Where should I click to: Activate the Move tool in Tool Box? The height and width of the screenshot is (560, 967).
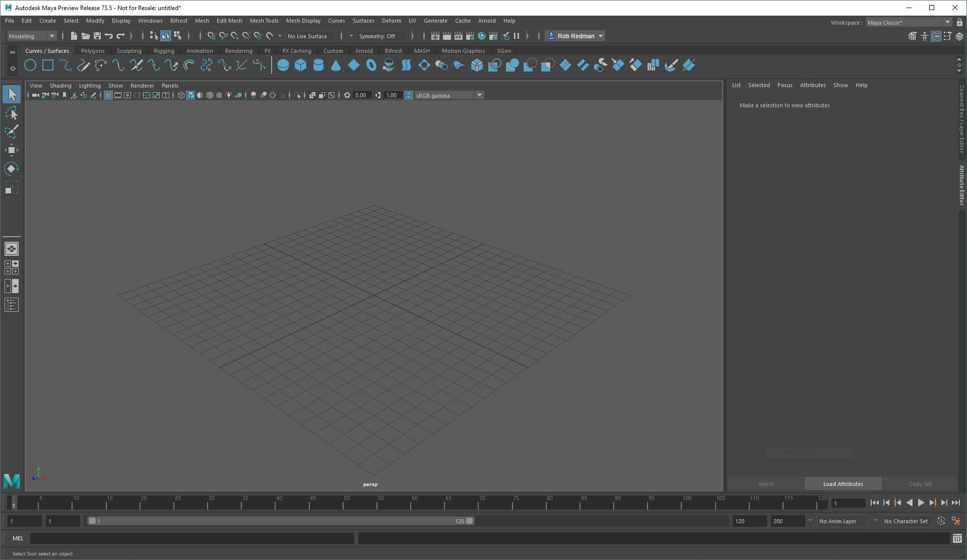coord(12,150)
